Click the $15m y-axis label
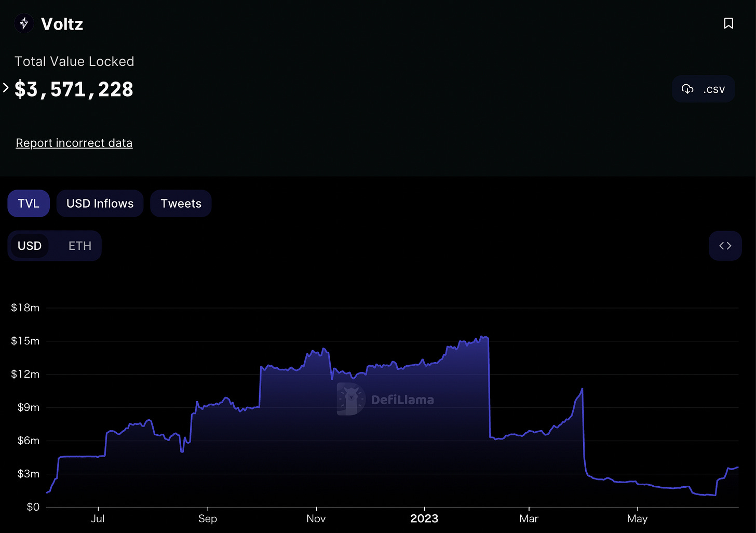Viewport: 756px width, 533px height. 25,341
